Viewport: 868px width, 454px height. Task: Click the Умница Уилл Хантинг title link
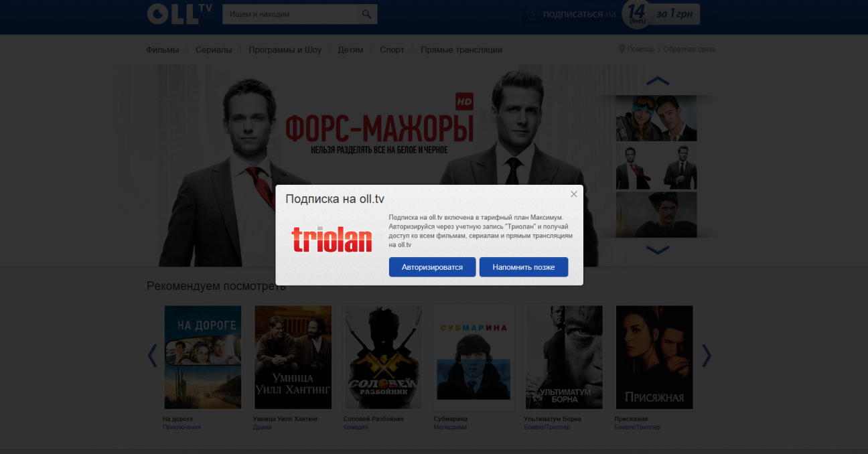tap(286, 419)
